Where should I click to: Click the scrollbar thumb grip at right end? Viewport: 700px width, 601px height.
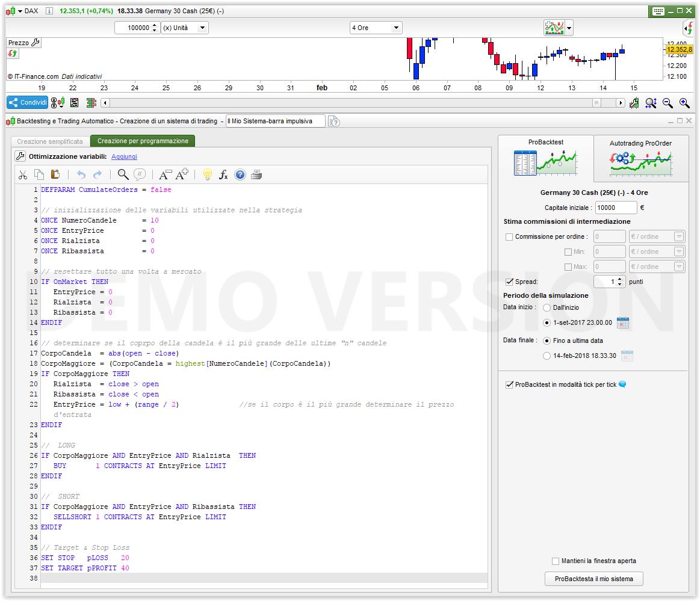(x=596, y=103)
